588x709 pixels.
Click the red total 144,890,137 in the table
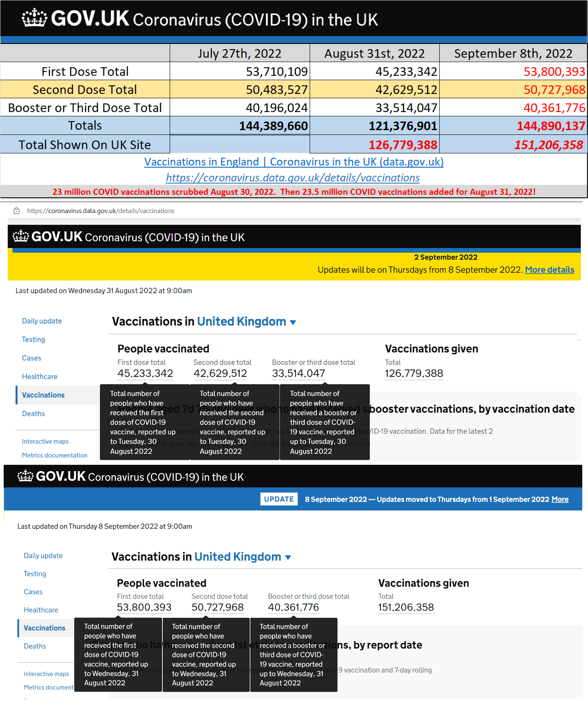click(551, 126)
